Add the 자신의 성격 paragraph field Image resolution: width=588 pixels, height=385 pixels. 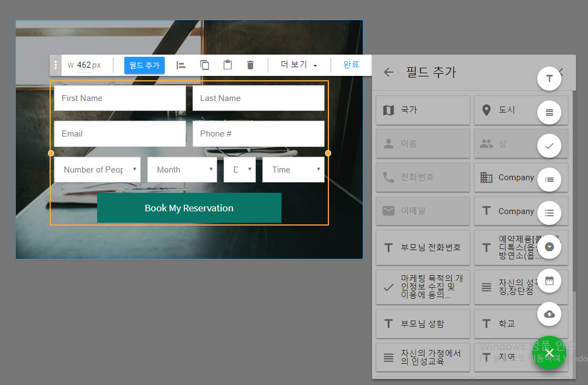tap(521, 287)
